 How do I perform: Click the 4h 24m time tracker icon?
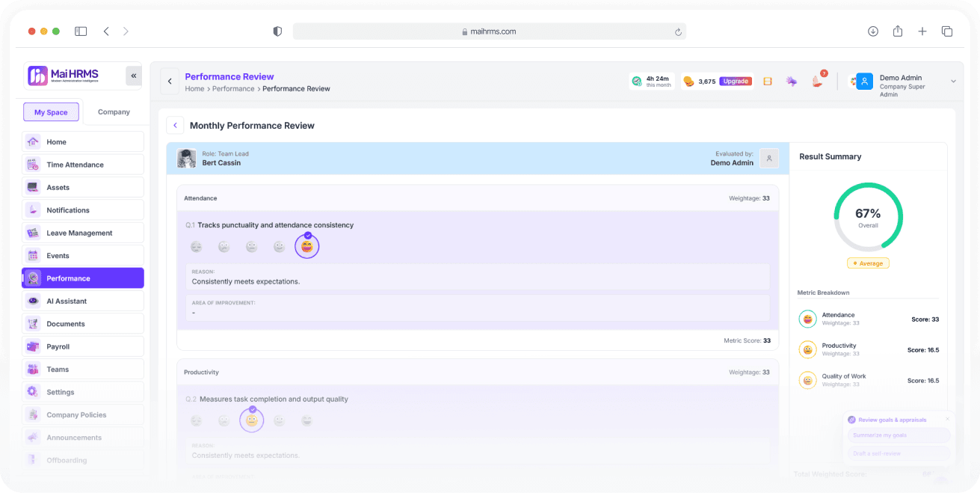tap(636, 81)
